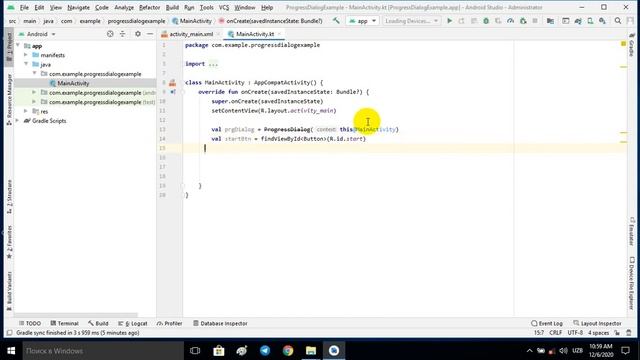
Task: Open the TODO tool window
Action: pos(29,323)
